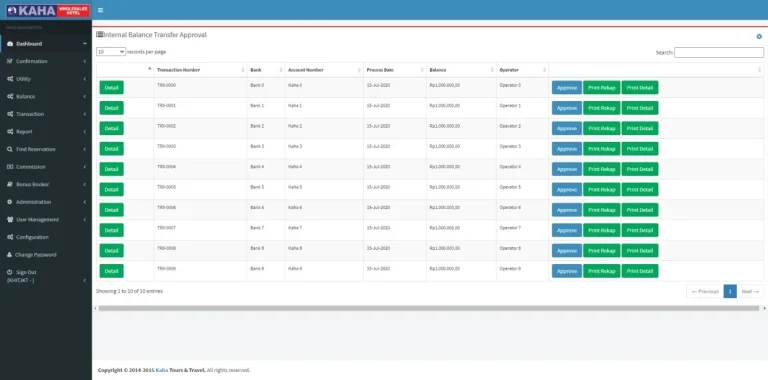Click the Balance cogs icon in sidebar

pyautogui.click(x=10, y=96)
